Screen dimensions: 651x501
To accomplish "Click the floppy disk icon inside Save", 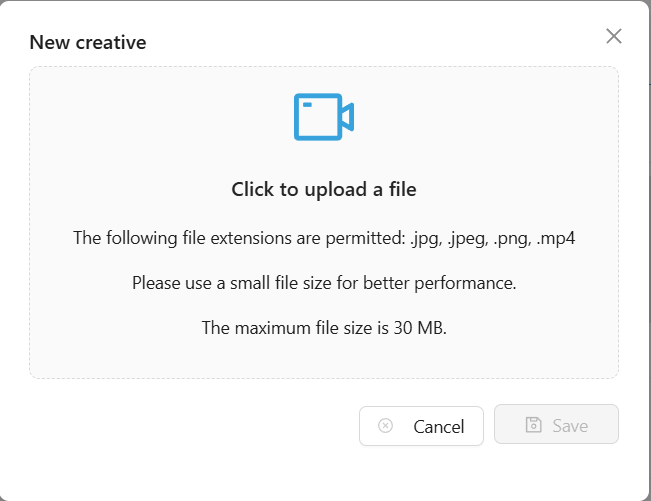I will click(534, 426).
